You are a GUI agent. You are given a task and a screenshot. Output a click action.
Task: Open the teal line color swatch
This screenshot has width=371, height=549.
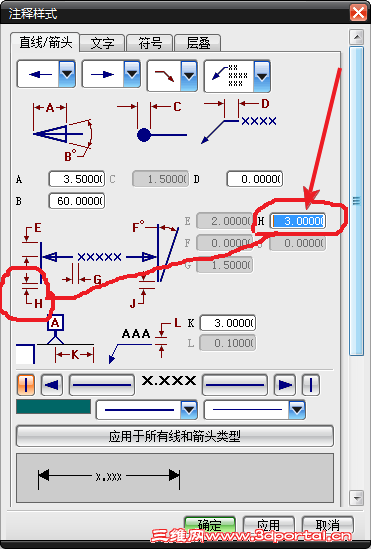click(54, 407)
